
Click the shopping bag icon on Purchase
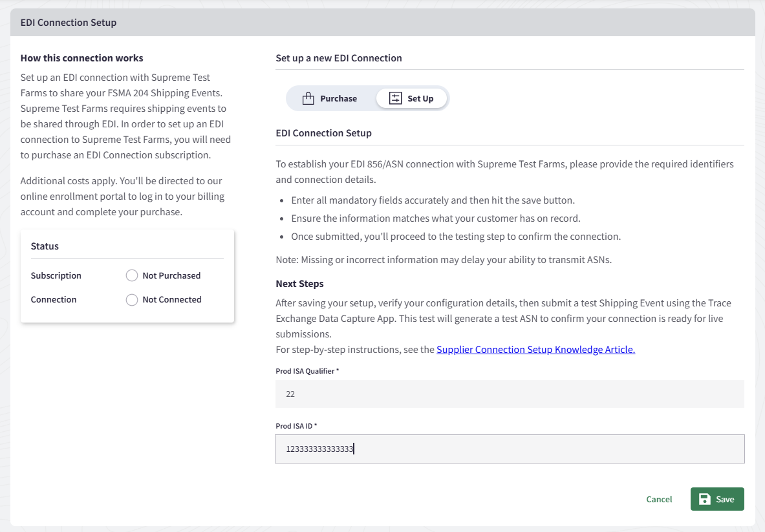click(308, 99)
